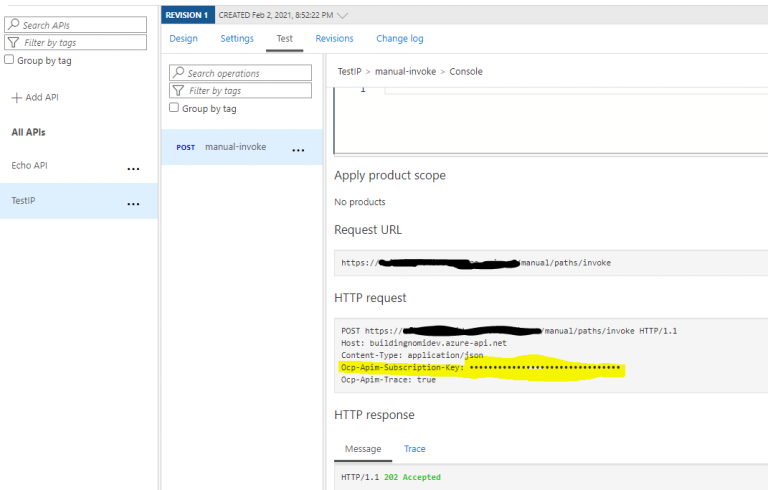This screenshot has width=768, height=490.
Task: Click the funnel icon in operations filter
Action: coord(178,91)
